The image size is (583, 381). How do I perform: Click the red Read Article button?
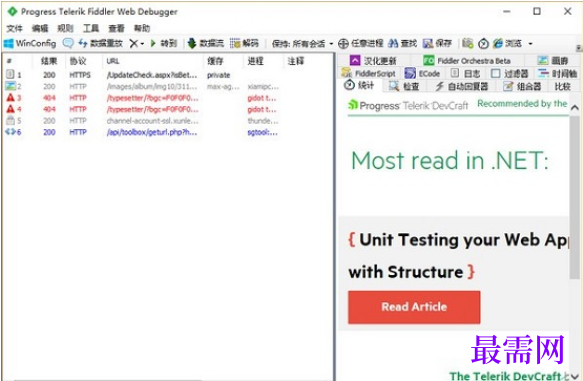click(414, 307)
